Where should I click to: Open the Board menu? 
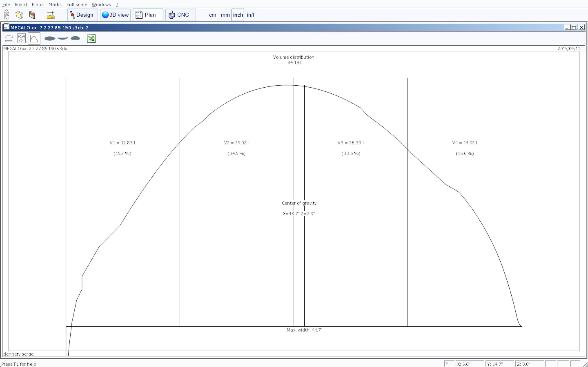pos(21,4)
